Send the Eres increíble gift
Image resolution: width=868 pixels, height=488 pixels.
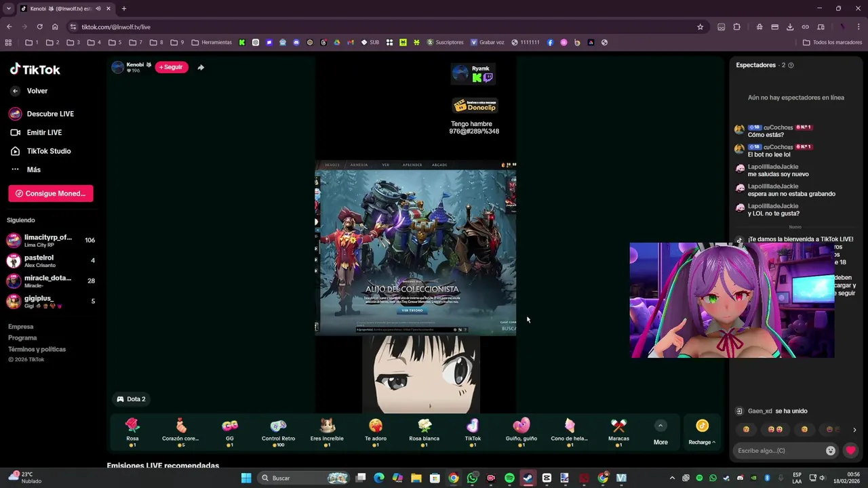(x=327, y=432)
